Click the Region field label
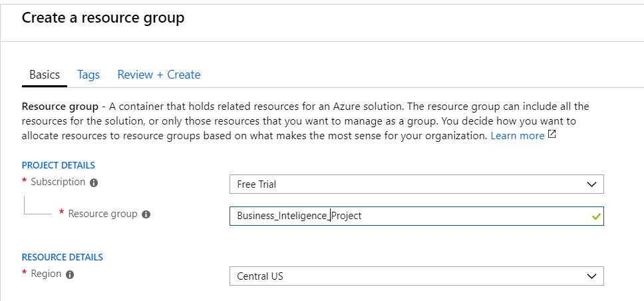This screenshot has height=301, width=644. click(46, 273)
